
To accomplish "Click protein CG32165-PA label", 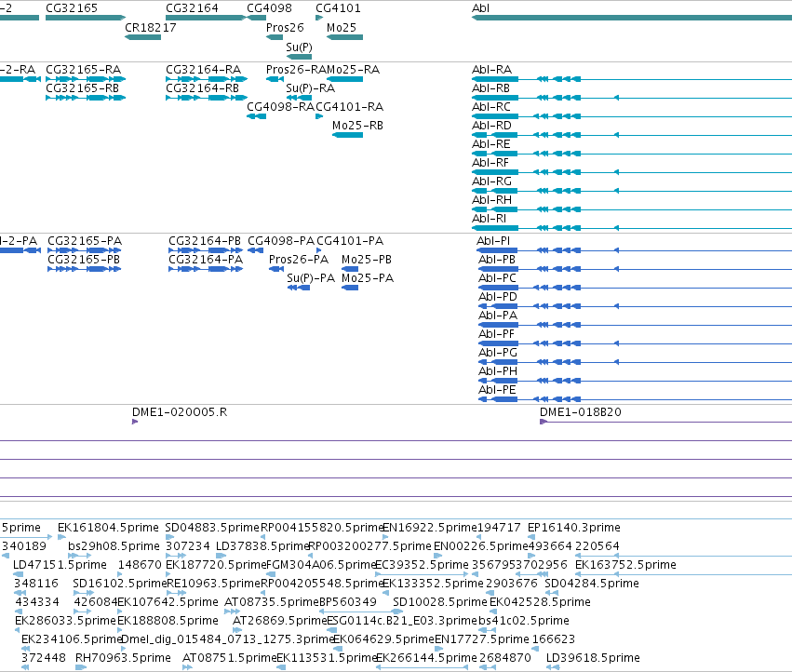I will (85, 240).
